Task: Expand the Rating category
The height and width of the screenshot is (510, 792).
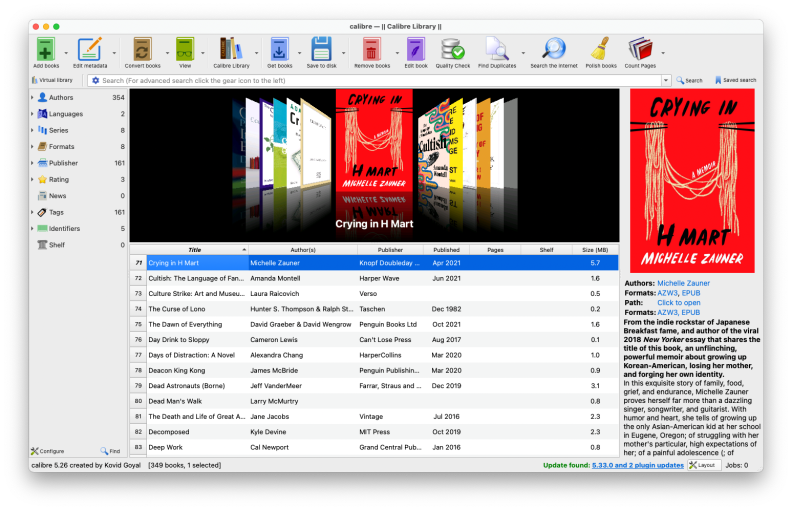Action: coord(32,179)
